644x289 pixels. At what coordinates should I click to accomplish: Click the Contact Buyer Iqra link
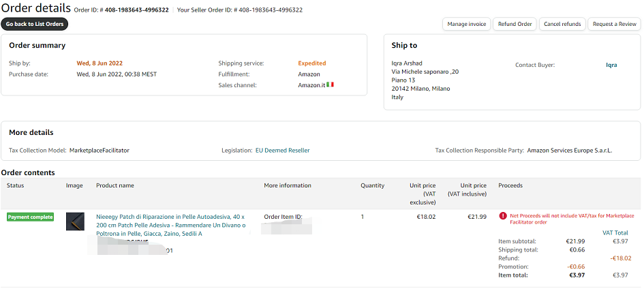pos(611,65)
